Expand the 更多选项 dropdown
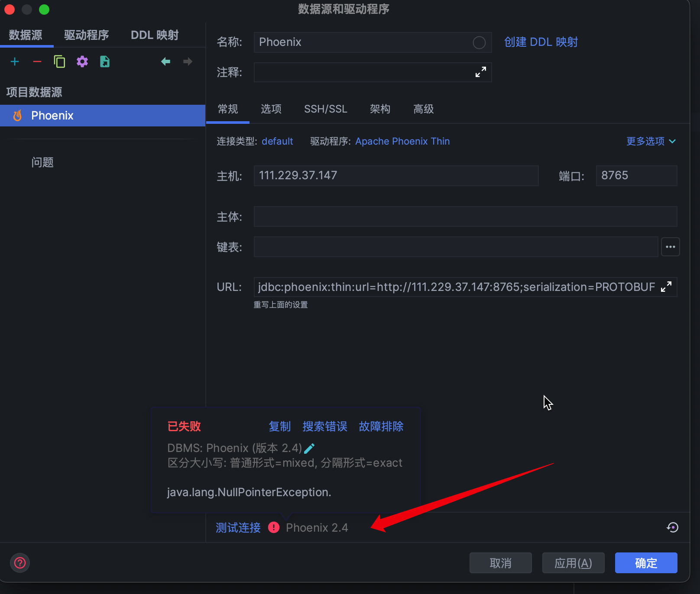700x594 pixels. (x=651, y=141)
